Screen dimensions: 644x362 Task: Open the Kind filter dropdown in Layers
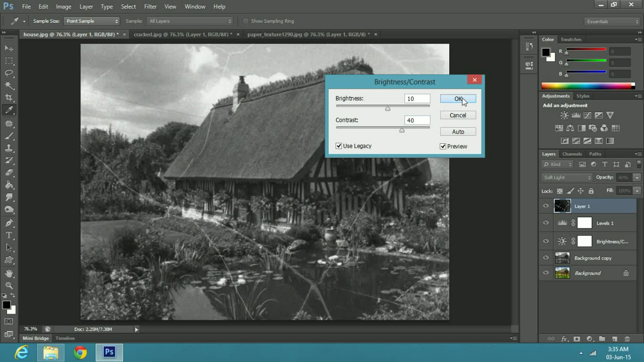pos(557,164)
